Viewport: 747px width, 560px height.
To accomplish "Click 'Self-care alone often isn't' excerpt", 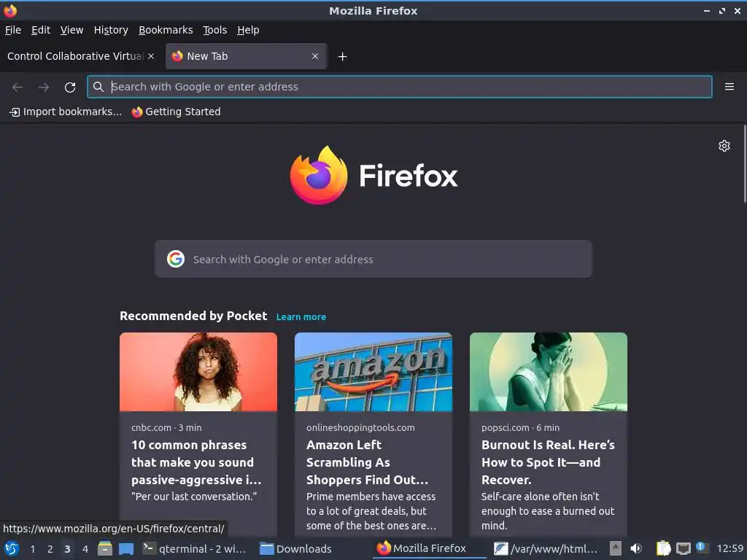I will click(x=548, y=511).
